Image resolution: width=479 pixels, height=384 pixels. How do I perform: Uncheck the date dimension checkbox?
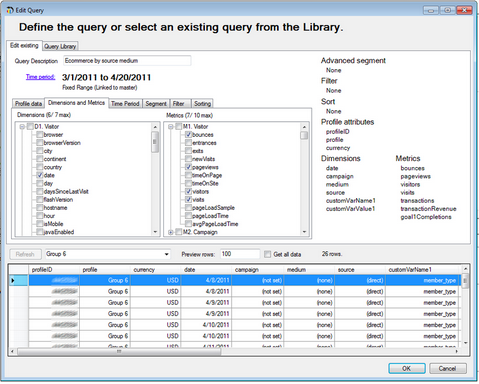[40, 175]
